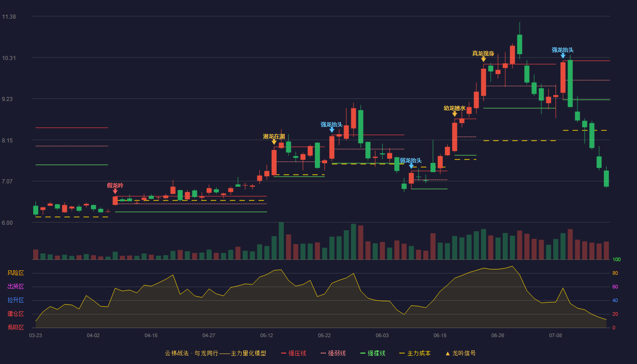Screen dimensions: 637x364
Task: Toggle the 强撑线 legend item
Action: point(373,353)
